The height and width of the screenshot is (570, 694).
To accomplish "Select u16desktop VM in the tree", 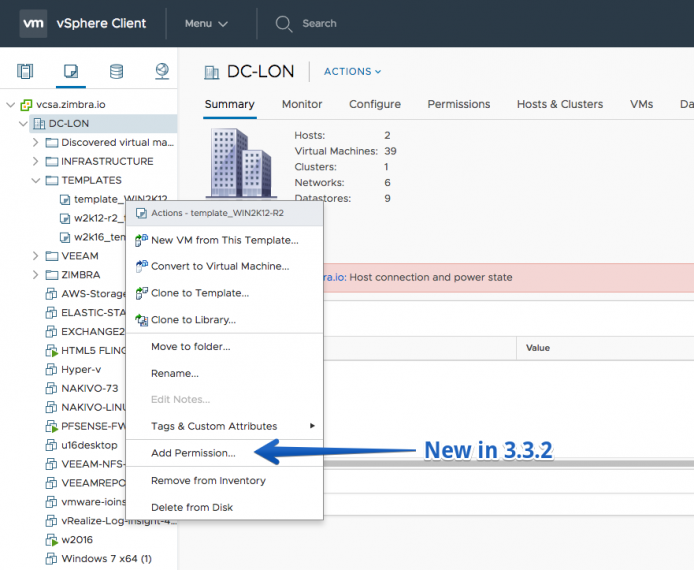I will click(89, 445).
